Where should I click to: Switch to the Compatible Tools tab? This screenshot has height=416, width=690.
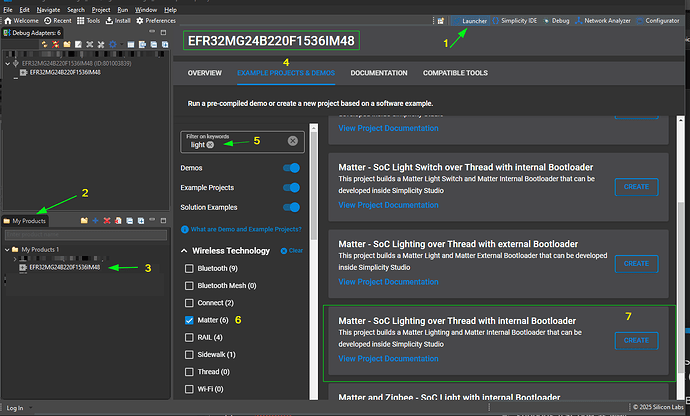click(455, 73)
